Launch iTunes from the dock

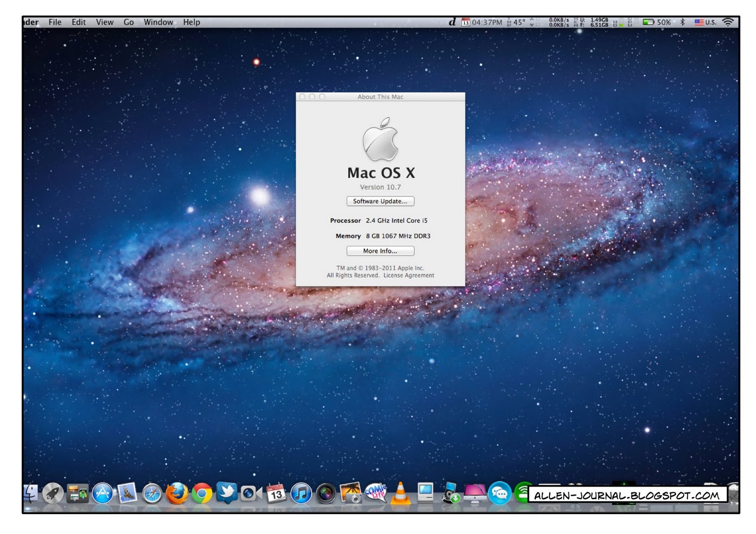(301, 494)
